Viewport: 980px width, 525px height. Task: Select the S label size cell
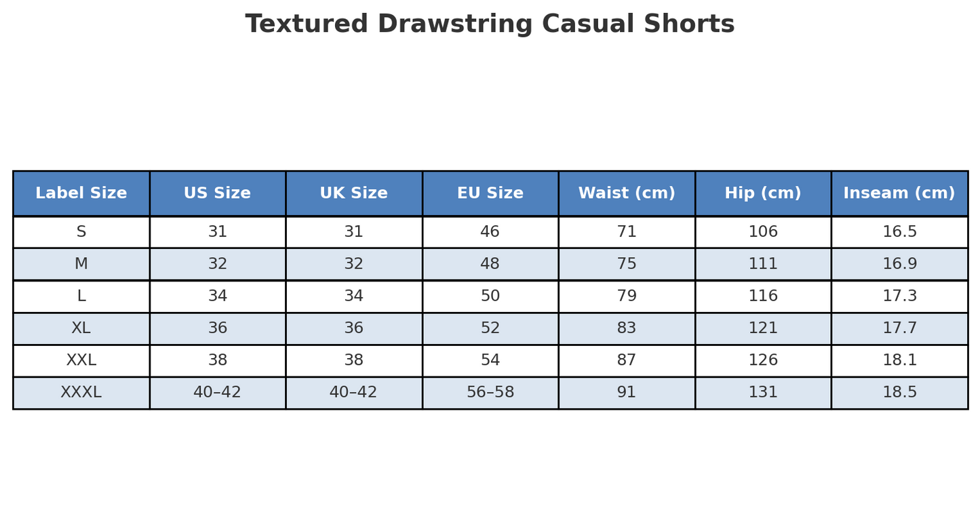click(81, 232)
